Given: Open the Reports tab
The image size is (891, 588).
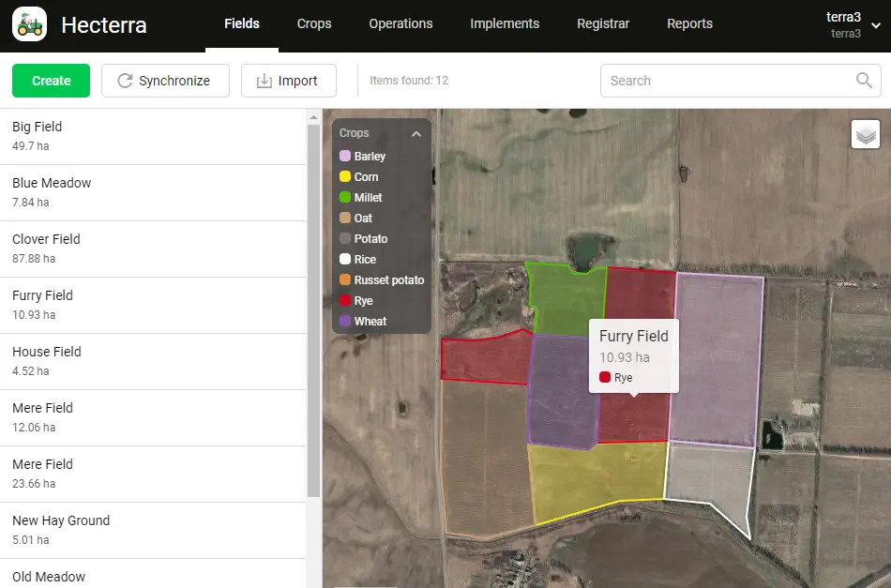Looking at the screenshot, I should click(x=689, y=23).
